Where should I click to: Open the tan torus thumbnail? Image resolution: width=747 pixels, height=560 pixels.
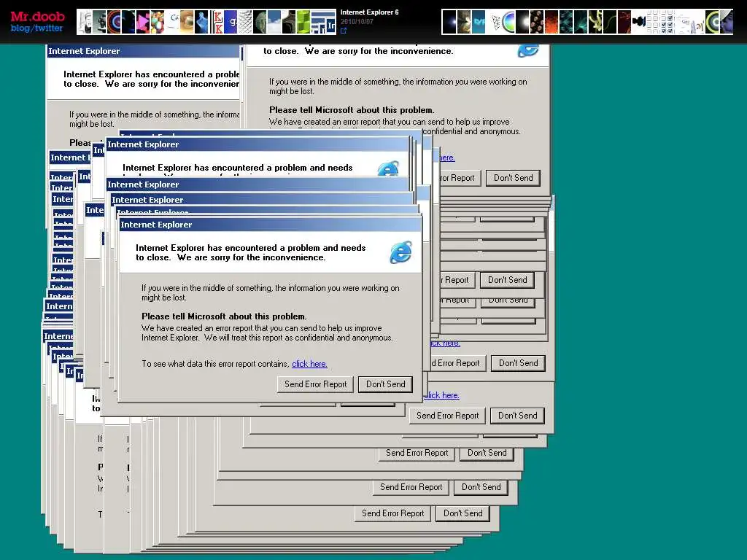(187, 22)
